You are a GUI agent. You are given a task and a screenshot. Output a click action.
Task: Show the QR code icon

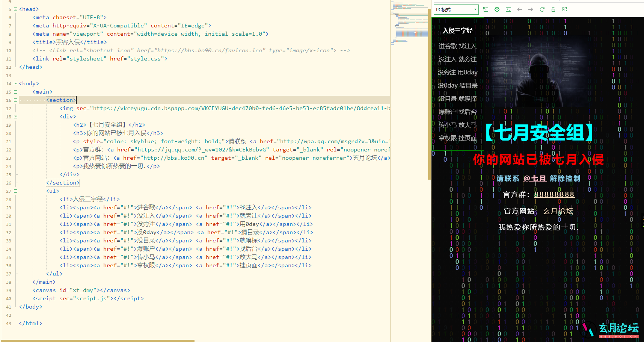tap(564, 9)
